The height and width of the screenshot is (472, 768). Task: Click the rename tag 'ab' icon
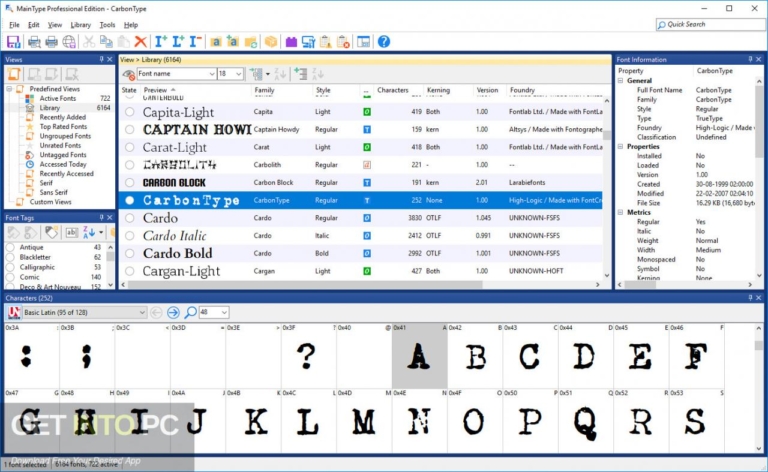coord(72,232)
